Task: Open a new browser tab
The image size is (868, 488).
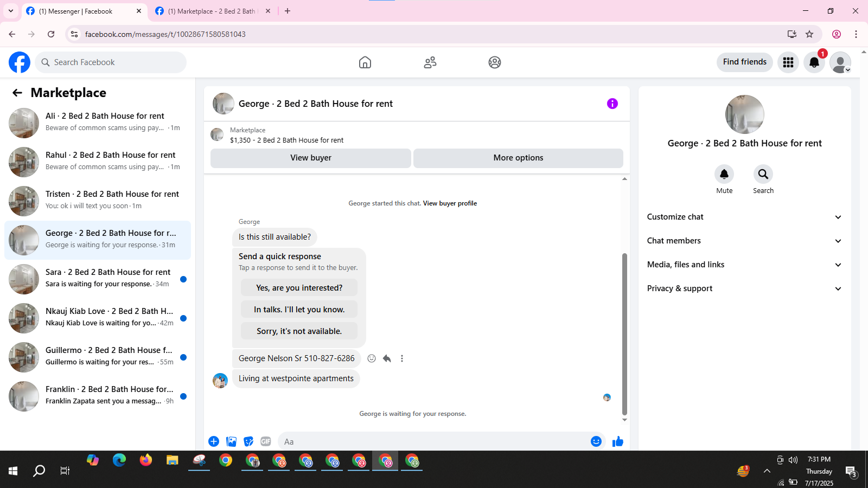Action: pyautogui.click(x=288, y=11)
